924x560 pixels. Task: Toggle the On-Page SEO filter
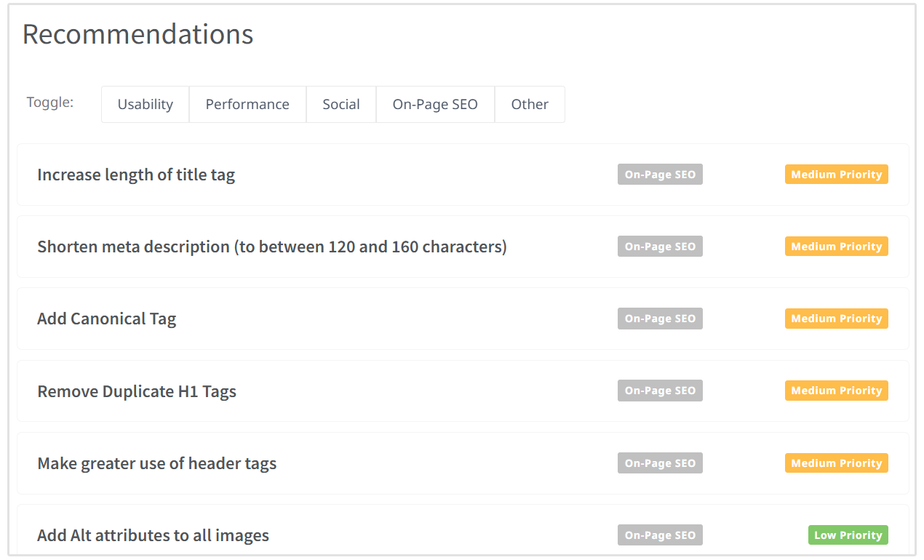[x=435, y=105]
